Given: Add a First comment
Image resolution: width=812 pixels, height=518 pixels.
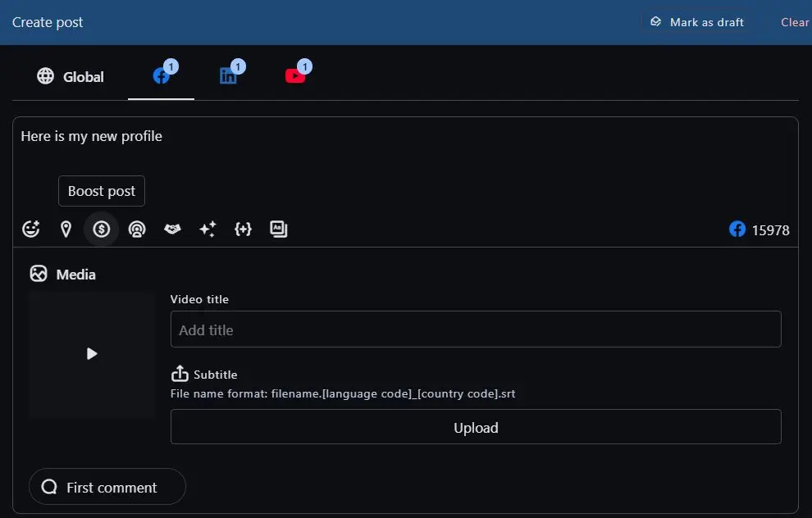Looking at the screenshot, I should pos(107,487).
